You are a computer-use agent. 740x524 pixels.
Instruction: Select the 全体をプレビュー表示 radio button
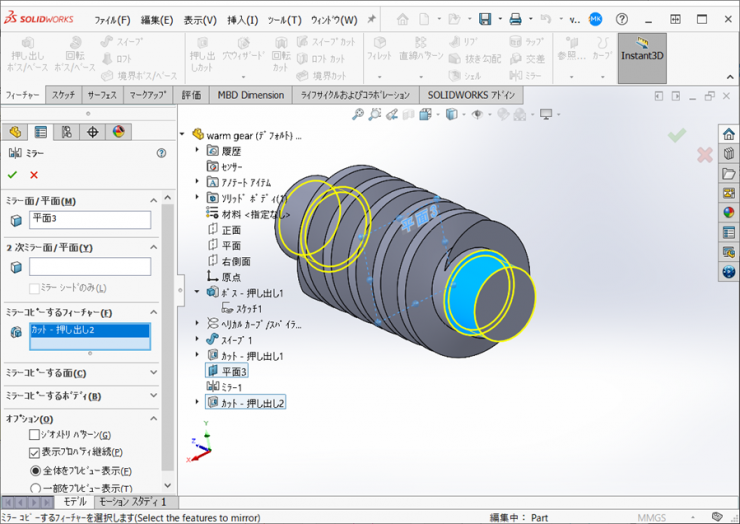pyautogui.click(x=35, y=470)
